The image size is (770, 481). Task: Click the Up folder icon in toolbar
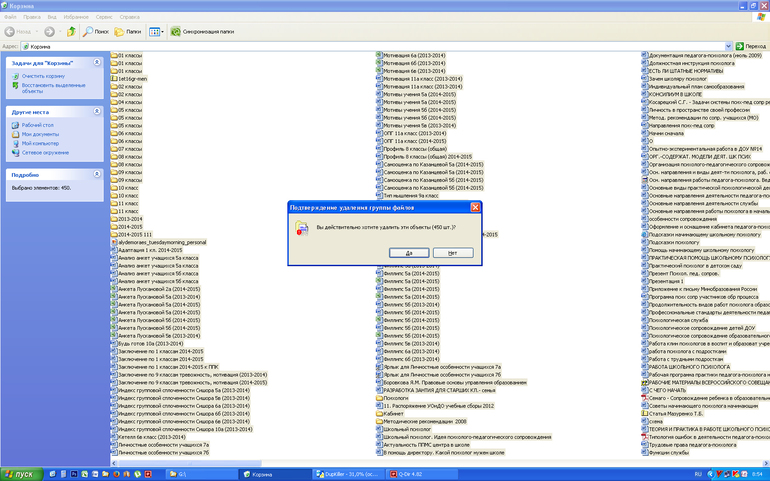[71, 32]
